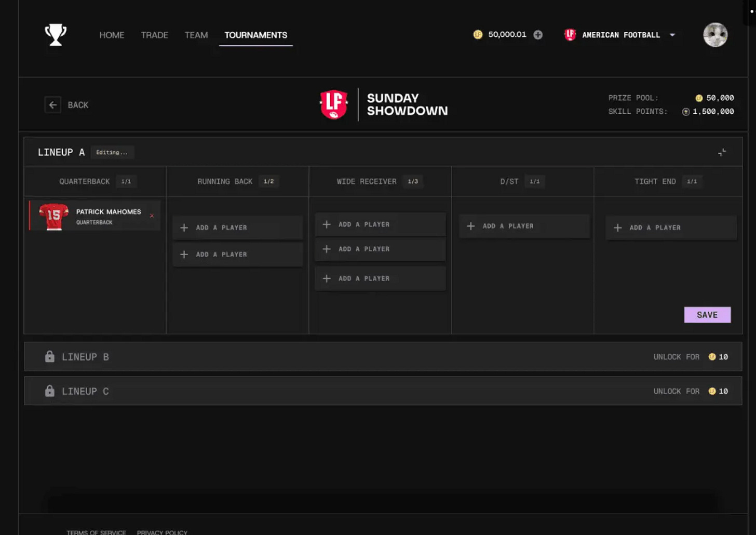Image resolution: width=756 pixels, height=535 pixels.
Task: Click the prize pool value 50,000
Action: (720, 98)
